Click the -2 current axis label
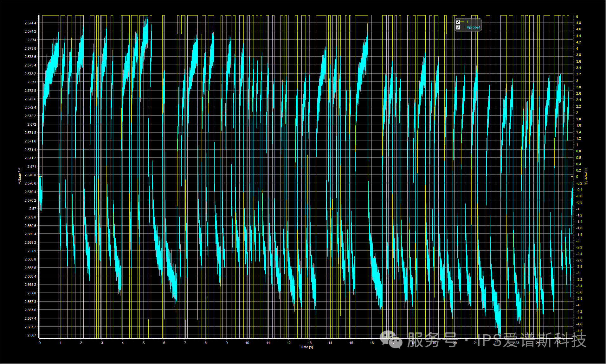Image resolution: width=606 pixels, height=364 pixels. pyautogui.click(x=578, y=241)
